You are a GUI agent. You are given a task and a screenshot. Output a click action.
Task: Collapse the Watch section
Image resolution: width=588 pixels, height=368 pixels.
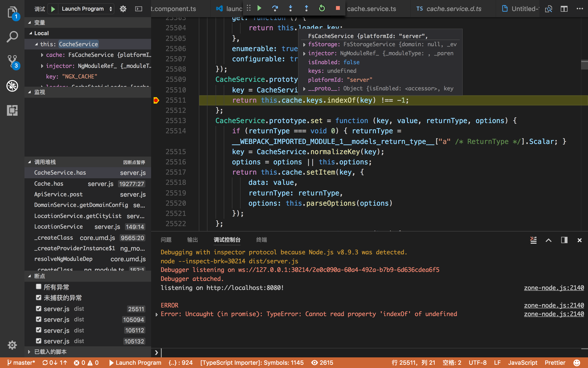click(x=29, y=92)
